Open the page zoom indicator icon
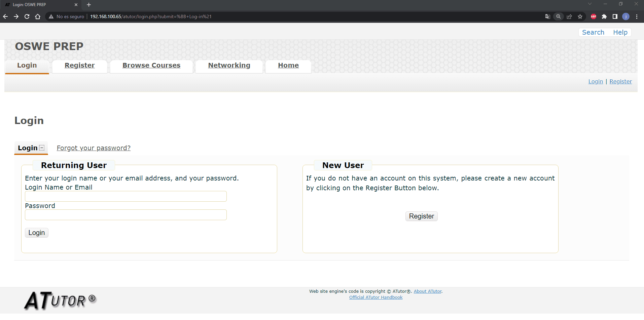The width and height of the screenshot is (644, 320). pos(559,16)
